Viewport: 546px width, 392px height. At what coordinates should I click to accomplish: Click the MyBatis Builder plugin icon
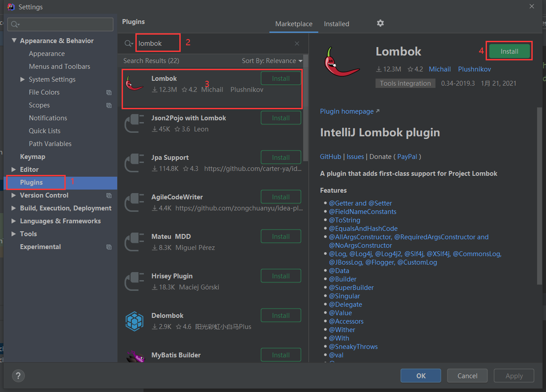pyautogui.click(x=135, y=356)
